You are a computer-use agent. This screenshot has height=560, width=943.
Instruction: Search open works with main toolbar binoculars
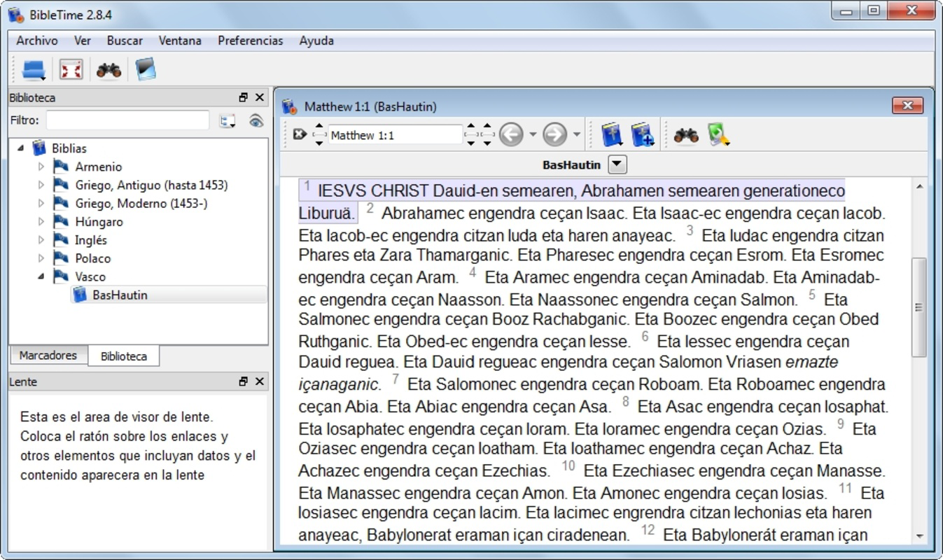point(109,70)
